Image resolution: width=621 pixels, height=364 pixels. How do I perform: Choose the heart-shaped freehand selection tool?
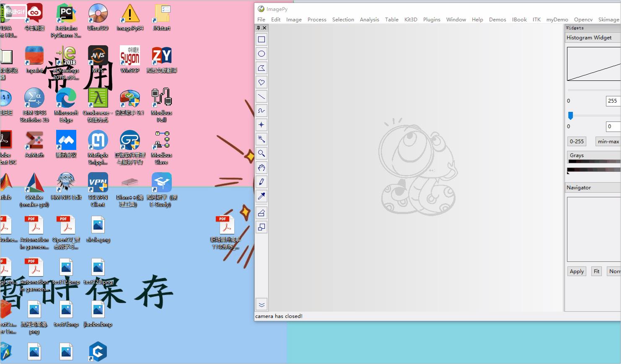(261, 82)
